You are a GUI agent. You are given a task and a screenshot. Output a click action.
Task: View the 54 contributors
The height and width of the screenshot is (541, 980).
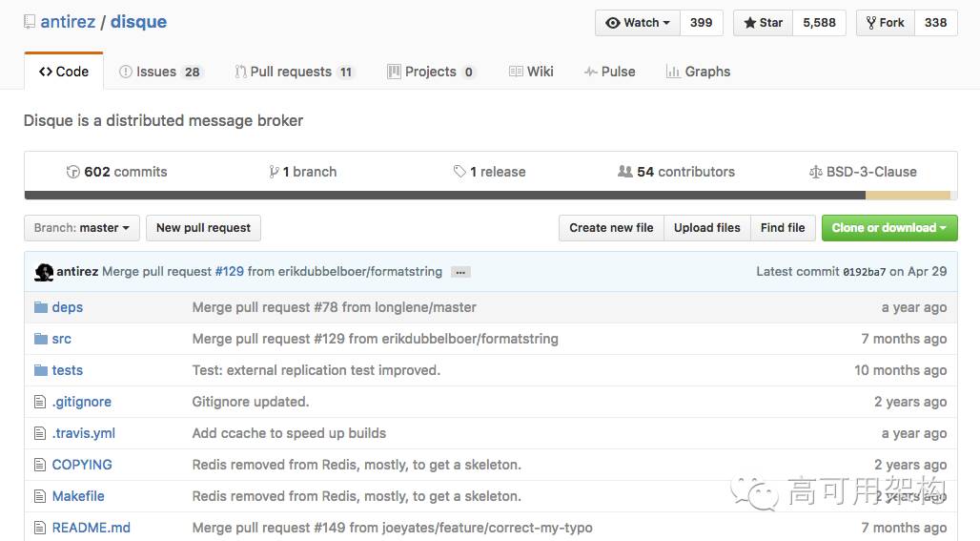click(676, 172)
